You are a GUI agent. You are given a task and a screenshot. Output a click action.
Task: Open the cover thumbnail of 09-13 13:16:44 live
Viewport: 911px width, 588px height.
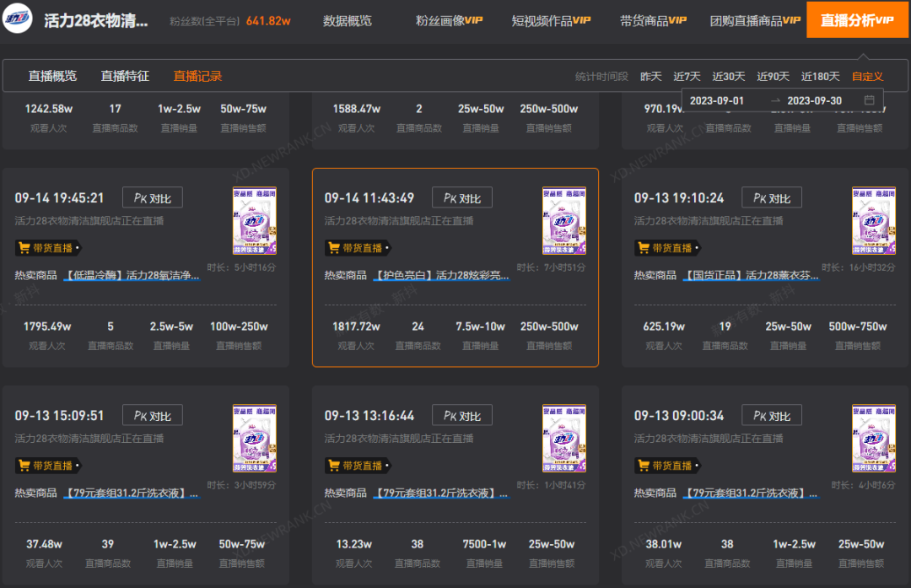coord(564,438)
